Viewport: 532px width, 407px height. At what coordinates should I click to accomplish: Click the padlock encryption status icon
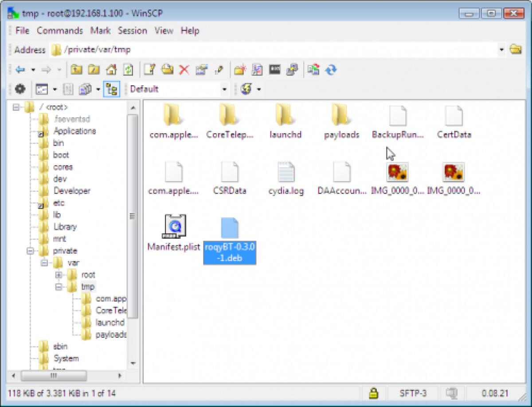pos(373,393)
